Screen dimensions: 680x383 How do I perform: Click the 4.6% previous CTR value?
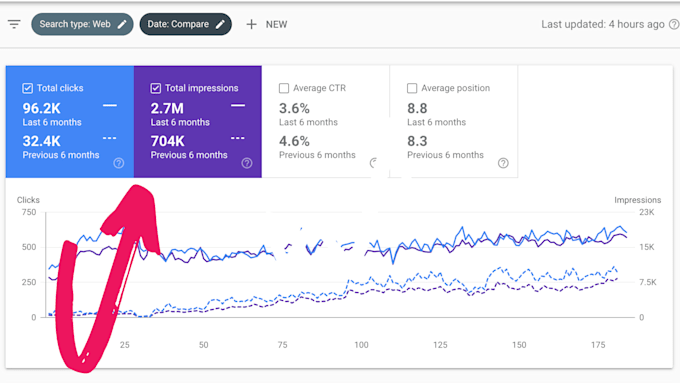(x=294, y=141)
